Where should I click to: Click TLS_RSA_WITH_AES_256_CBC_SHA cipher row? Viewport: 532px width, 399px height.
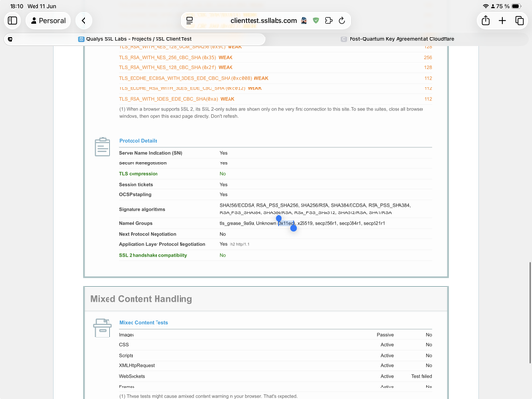click(276, 57)
